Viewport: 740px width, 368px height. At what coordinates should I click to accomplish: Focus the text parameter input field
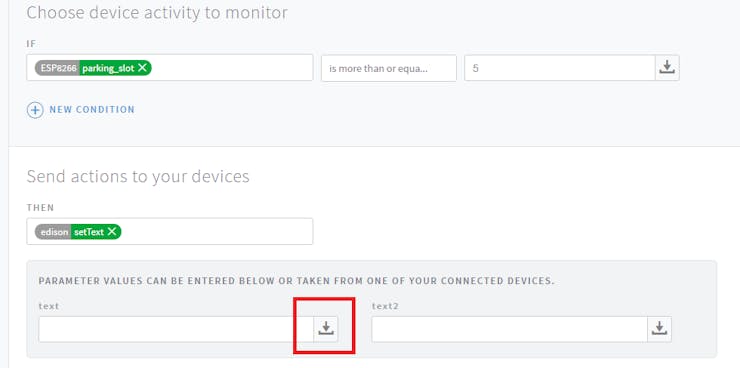[177, 329]
